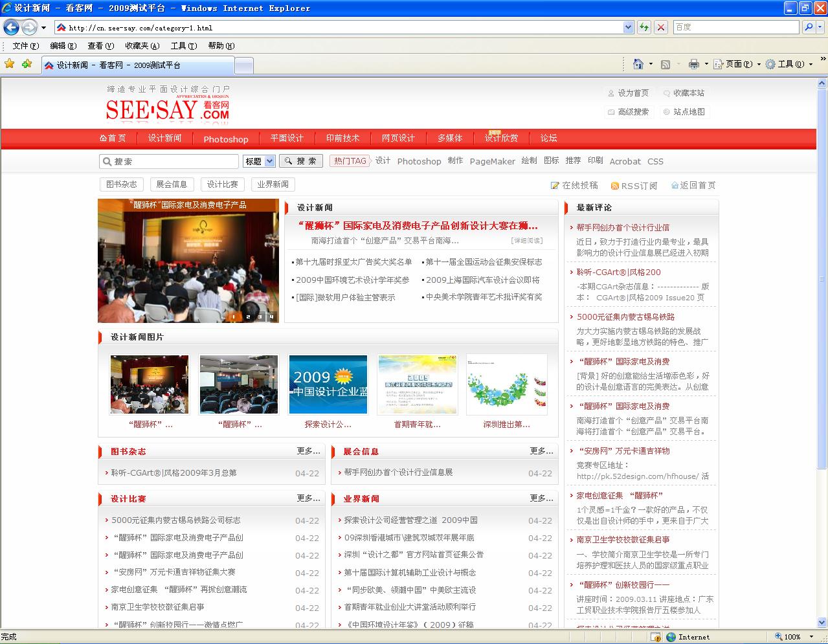The width and height of the screenshot is (828, 644).
Task: Select slide 3 on the image carousel
Action: coord(260,317)
